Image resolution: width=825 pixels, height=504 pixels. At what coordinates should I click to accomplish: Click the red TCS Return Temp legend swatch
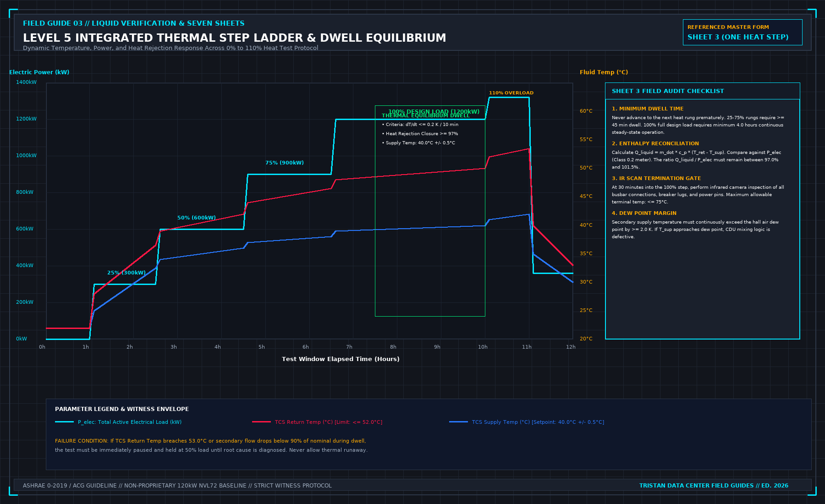pos(261,422)
